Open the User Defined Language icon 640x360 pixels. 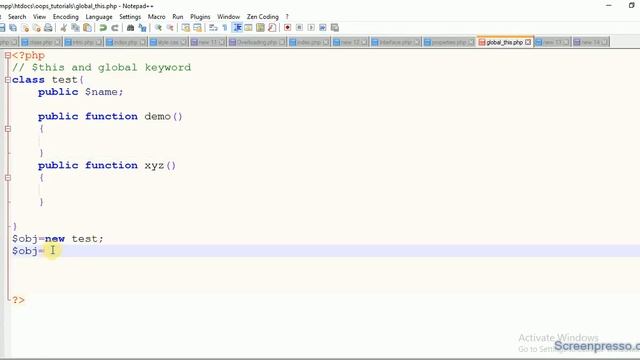pos(248,28)
